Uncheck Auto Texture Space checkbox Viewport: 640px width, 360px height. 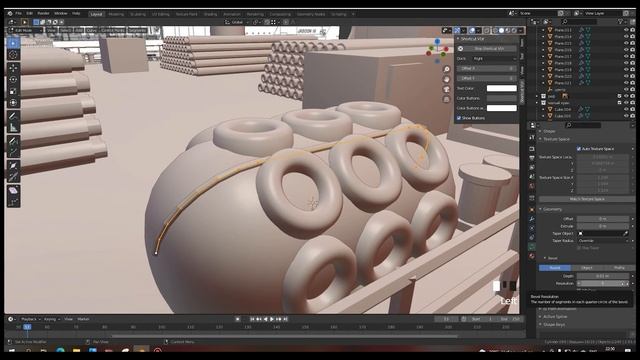point(579,149)
